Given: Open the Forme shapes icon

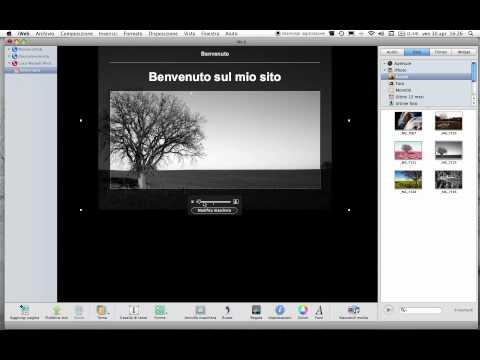Looking at the screenshot, I should point(160,310).
